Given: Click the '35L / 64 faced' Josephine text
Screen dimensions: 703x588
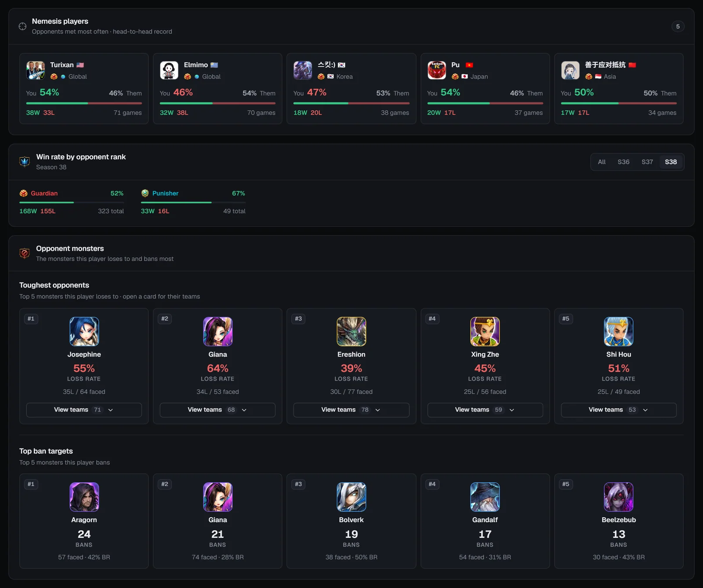Looking at the screenshot, I should click(x=84, y=392).
